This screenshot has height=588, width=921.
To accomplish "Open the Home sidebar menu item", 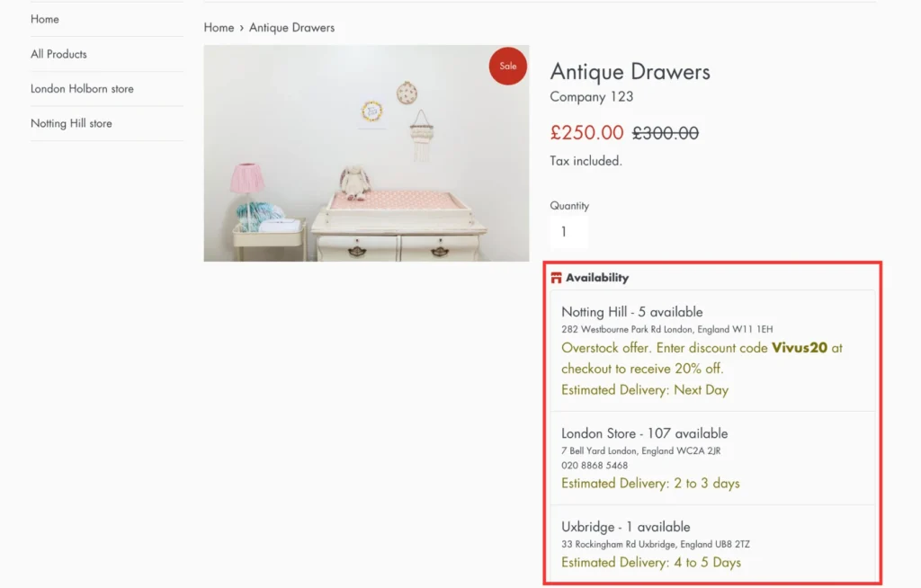I will (45, 19).
